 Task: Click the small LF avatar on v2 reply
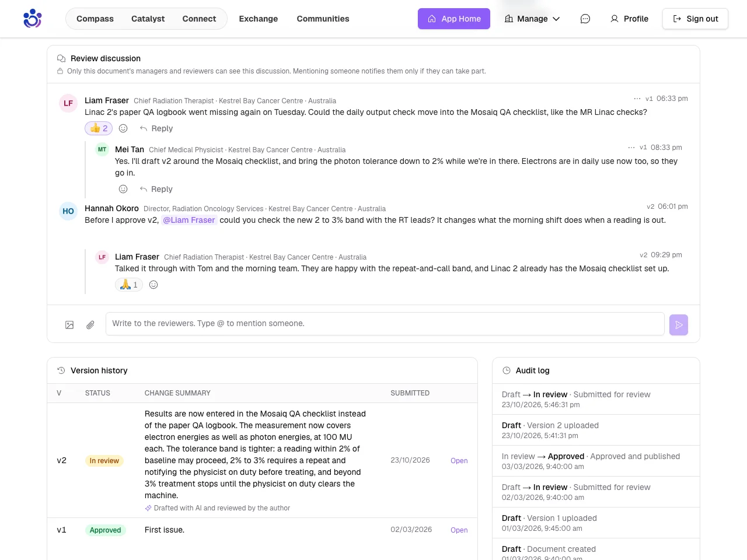(102, 257)
